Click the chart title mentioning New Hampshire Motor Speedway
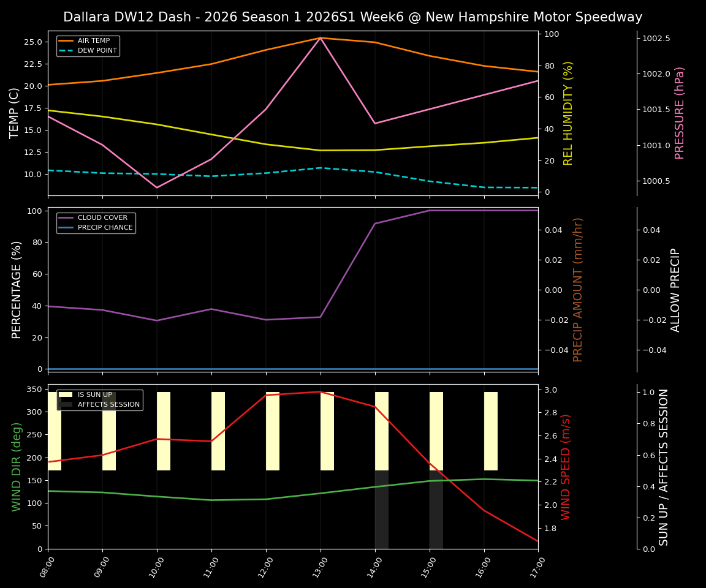The height and width of the screenshot is (588, 706). (x=353, y=17)
